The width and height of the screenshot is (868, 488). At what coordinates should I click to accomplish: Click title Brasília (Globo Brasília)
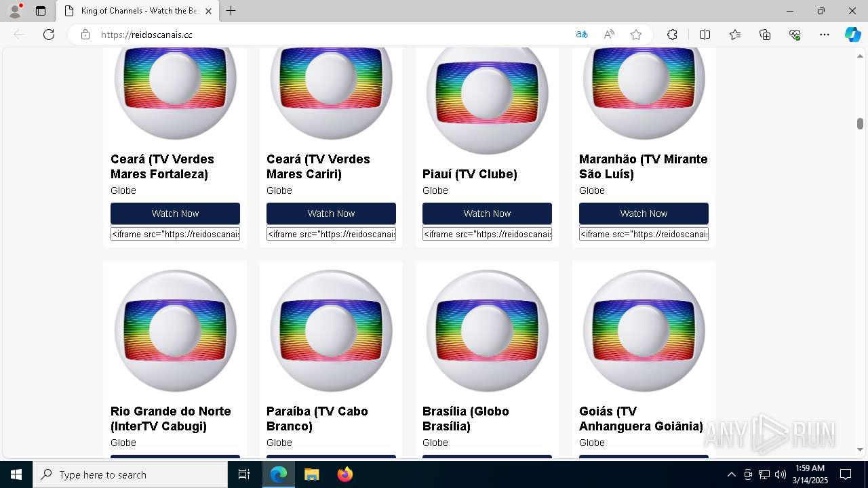[466, 419]
